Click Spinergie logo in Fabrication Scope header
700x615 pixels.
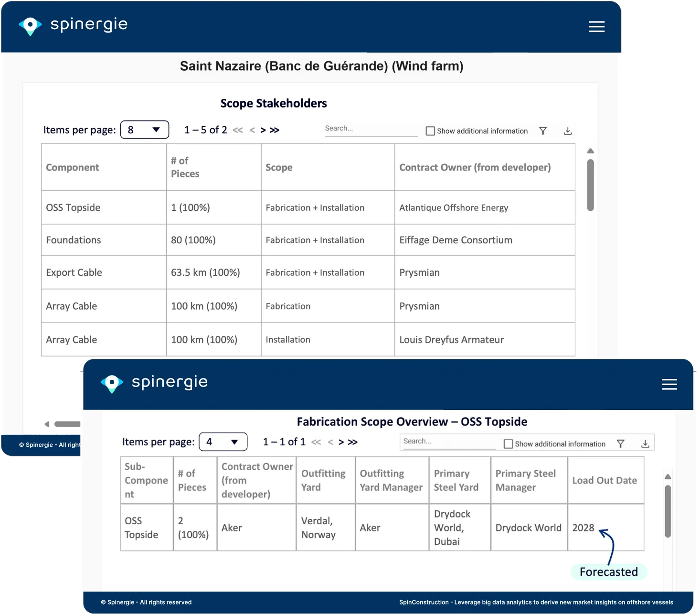click(154, 383)
